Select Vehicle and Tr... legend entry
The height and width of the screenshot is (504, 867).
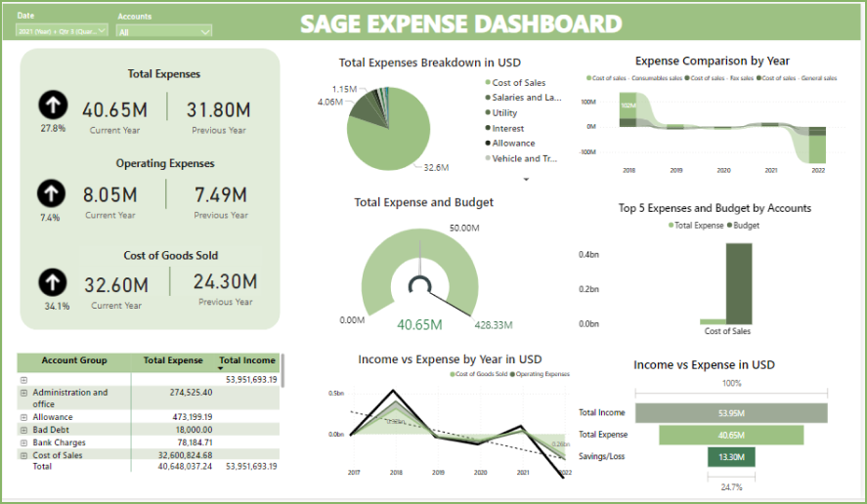pos(521,158)
